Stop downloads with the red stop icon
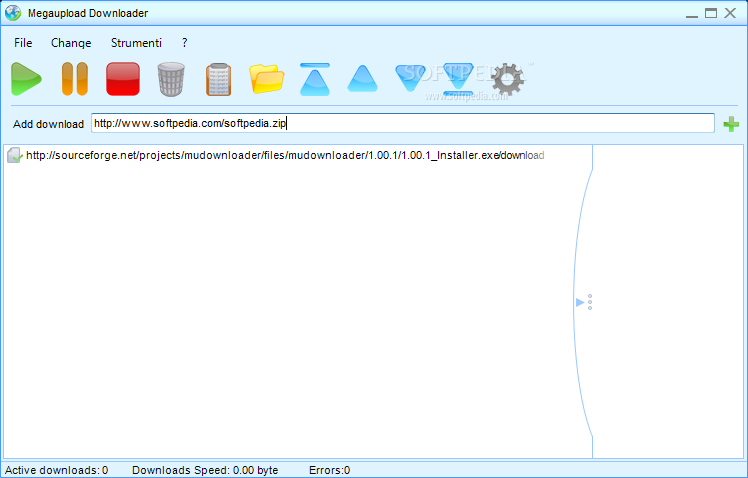The width and height of the screenshot is (748, 478). tap(123, 79)
